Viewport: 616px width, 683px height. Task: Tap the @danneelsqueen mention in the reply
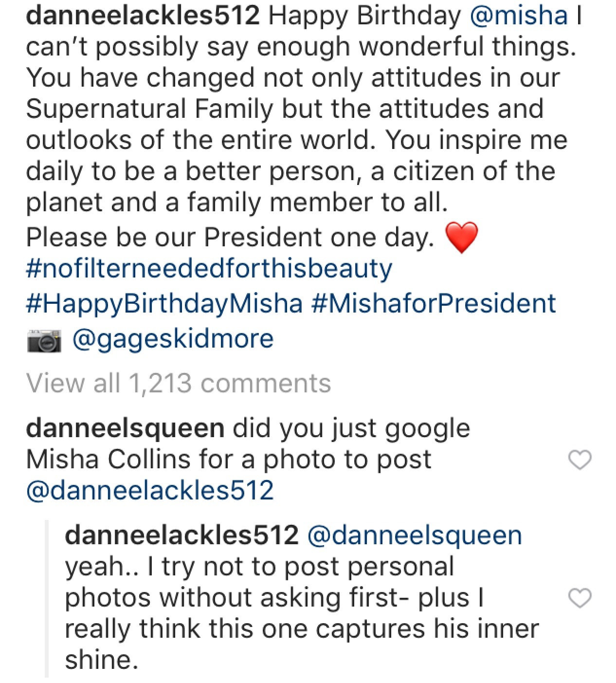pos(414,535)
